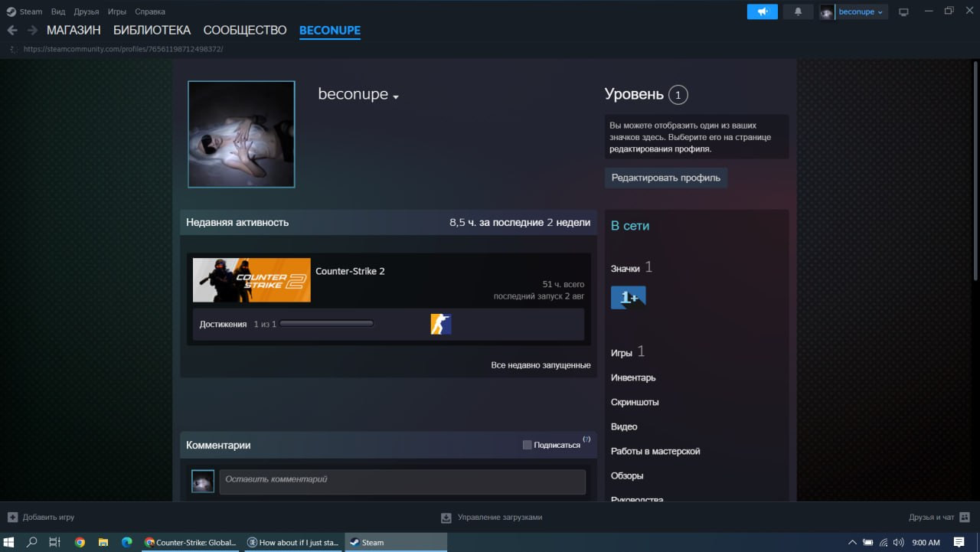Click the plus icon next to Добавить игру

(12, 517)
